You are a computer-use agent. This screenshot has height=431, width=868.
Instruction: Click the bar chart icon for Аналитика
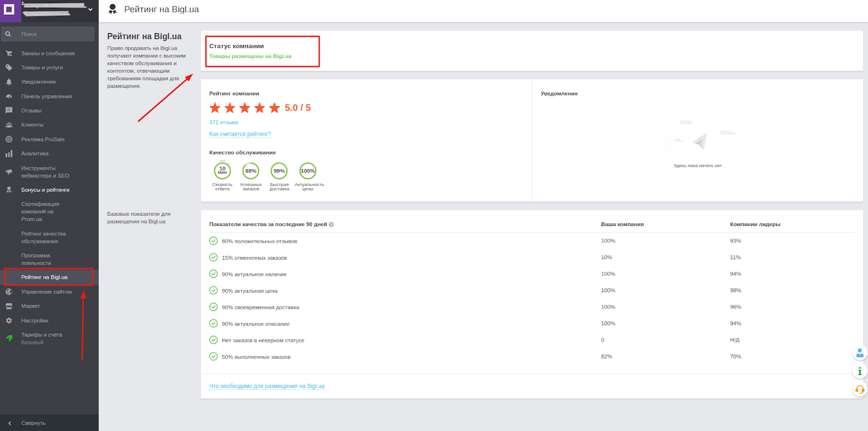click(x=9, y=154)
